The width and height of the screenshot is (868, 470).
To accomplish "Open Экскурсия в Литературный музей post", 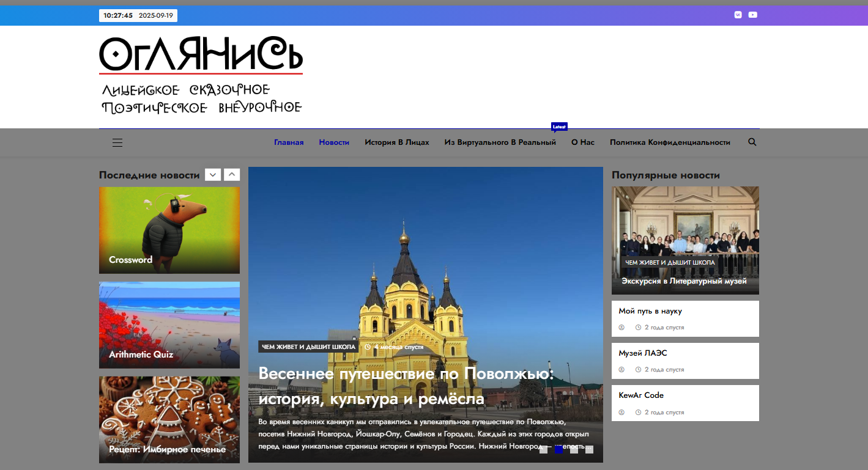I will 684,281.
